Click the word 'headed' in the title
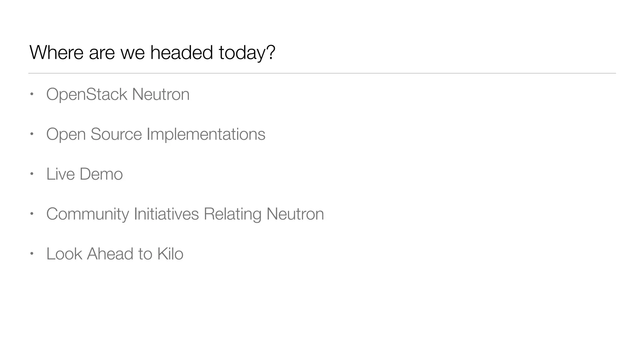644x362 pixels. tap(181, 52)
